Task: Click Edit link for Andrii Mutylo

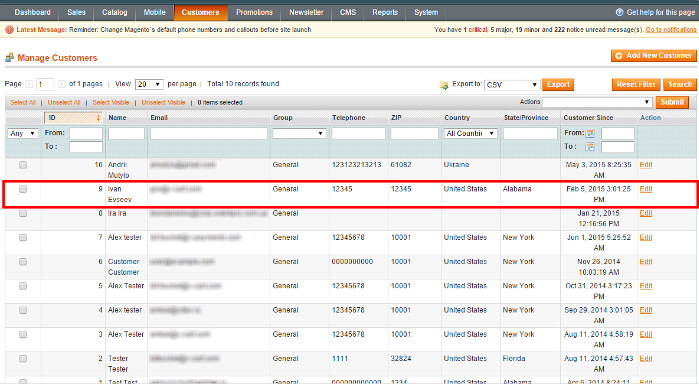Action: (x=646, y=165)
